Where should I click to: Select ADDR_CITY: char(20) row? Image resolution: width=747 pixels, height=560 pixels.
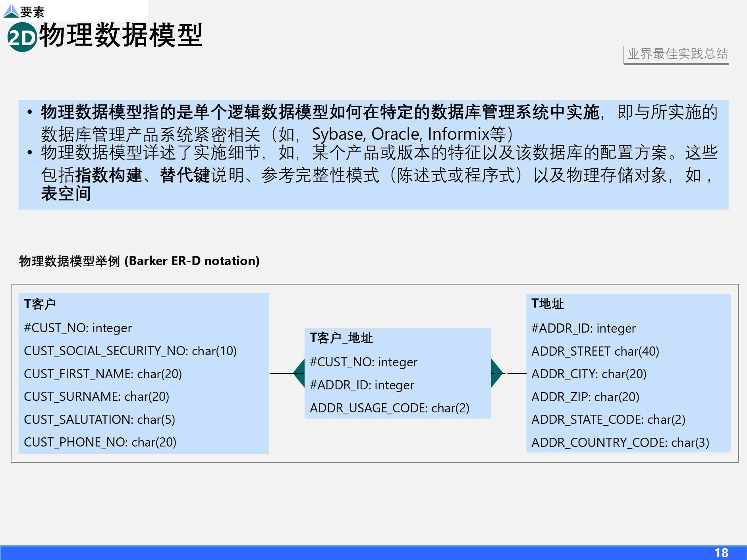[x=589, y=374]
